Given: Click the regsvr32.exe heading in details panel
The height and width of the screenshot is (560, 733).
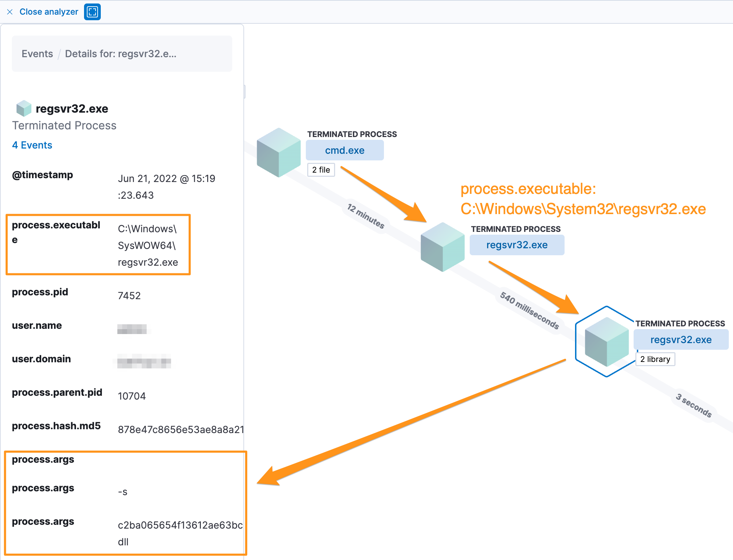Looking at the screenshot, I should (72, 109).
